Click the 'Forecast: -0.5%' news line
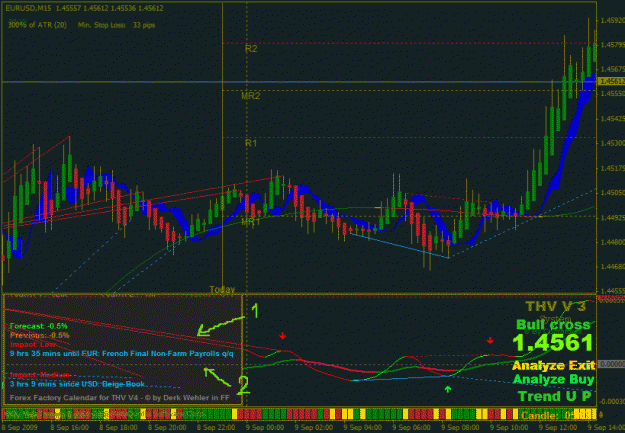The height and width of the screenshot is (433, 625). click(39, 326)
